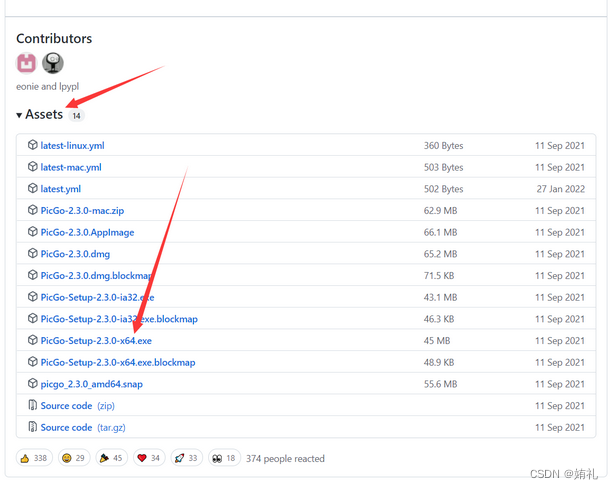Viewport: 613px width, 489px height.
Task: Click the 62.9 MB size cell
Action: pyautogui.click(x=440, y=211)
